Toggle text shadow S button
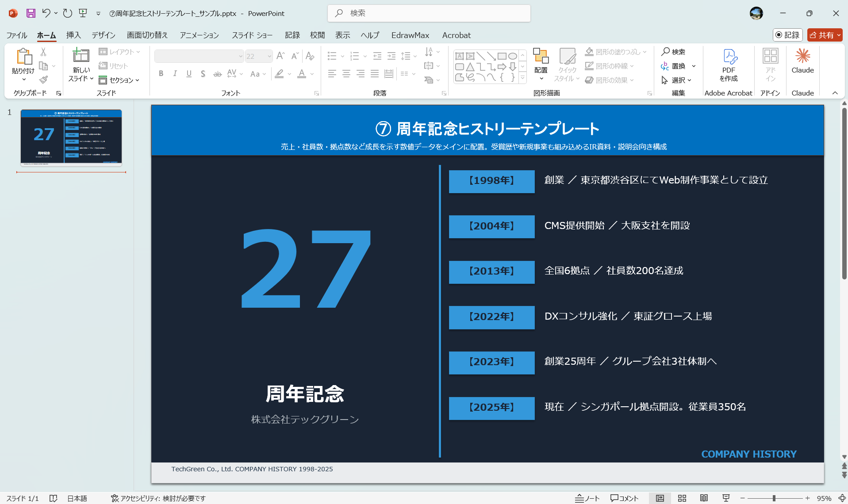Viewport: 848px width, 504px height. 203,74
